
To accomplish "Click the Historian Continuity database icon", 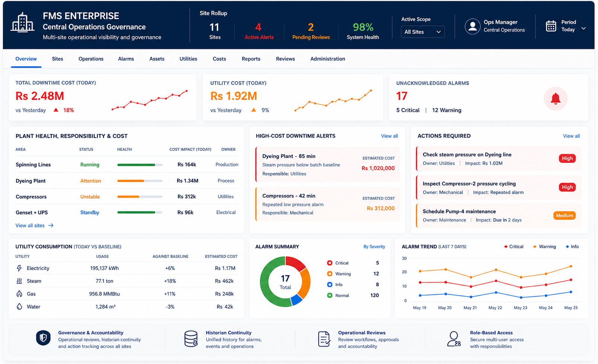I will pyautogui.click(x=191, y=339).
